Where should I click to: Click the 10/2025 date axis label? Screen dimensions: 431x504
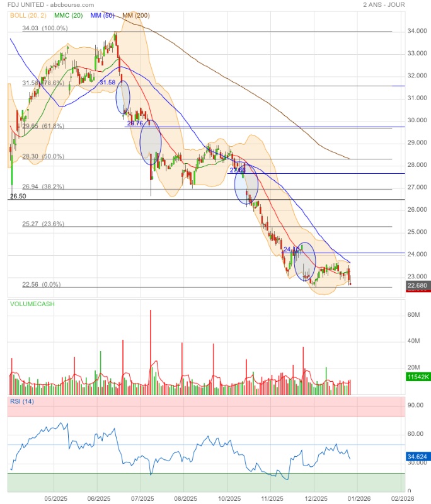(229, 498)
